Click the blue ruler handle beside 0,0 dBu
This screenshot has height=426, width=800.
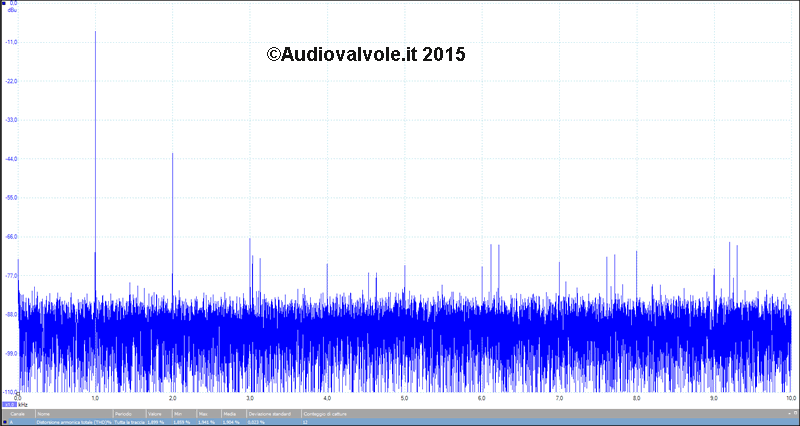tap(4, 4)
